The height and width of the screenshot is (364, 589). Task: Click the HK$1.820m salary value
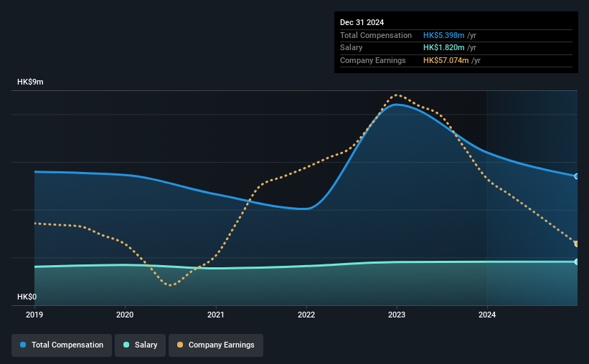[x=443, y=48]
